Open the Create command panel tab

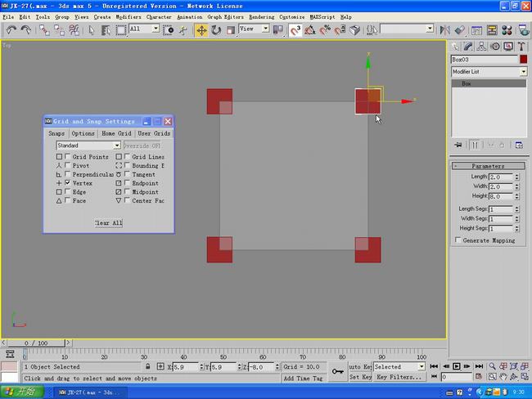pyautogui.click(x=456, y=47)
